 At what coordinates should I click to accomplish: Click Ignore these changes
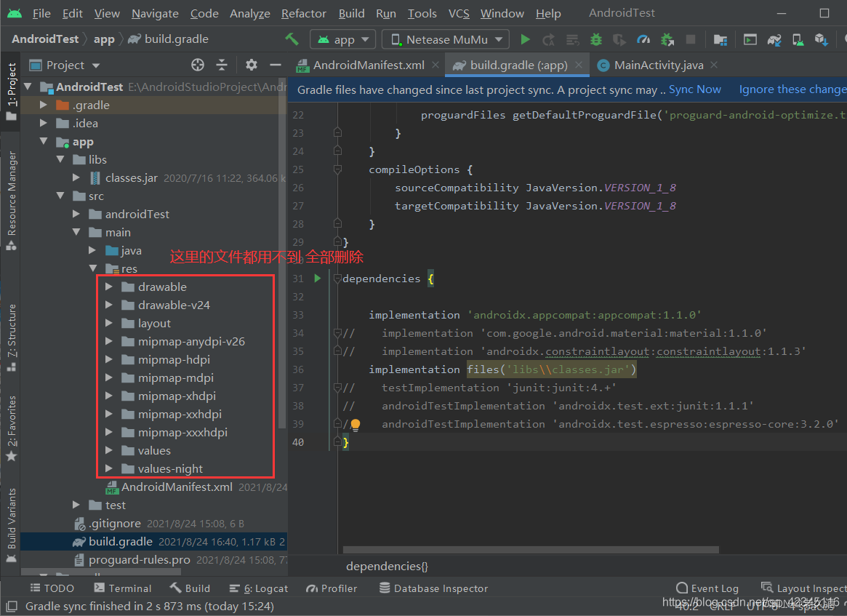[792, 89]
